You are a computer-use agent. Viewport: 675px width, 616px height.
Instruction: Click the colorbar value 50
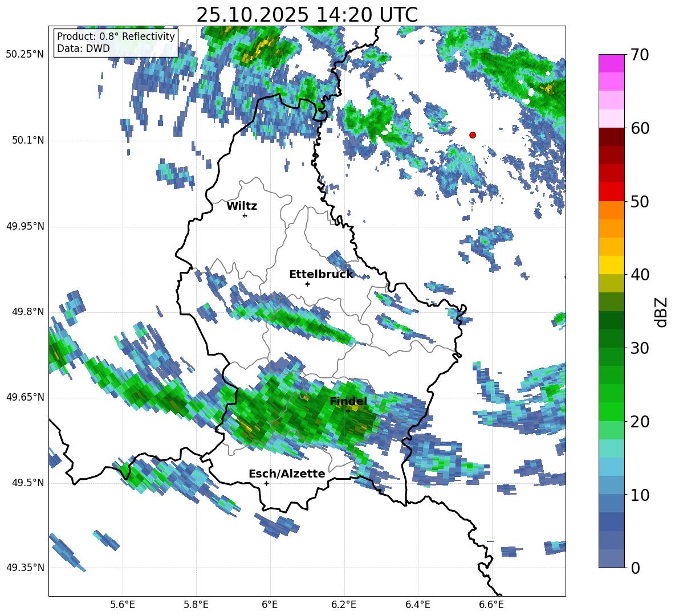click(640, 201)
